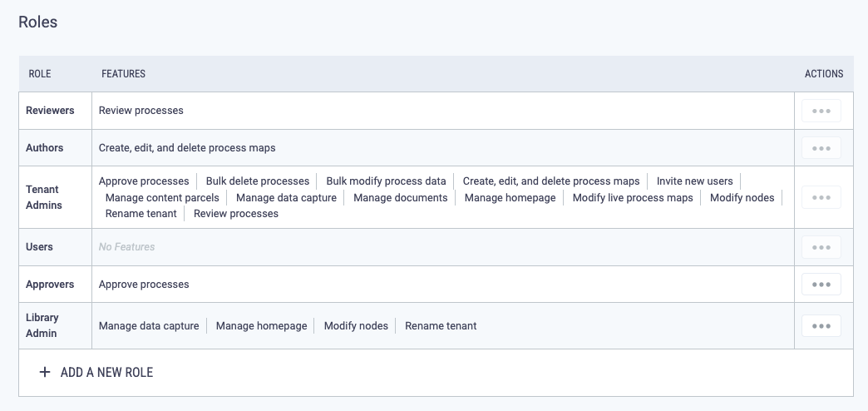
Task: Click Manage content parcels feature tag
Action: 162,198
